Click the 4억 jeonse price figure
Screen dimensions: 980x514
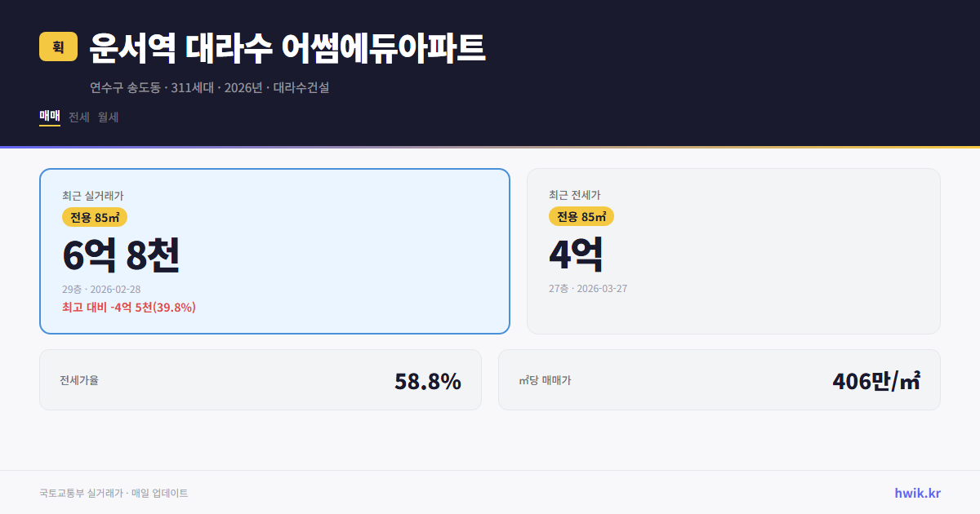coord(576,254)
